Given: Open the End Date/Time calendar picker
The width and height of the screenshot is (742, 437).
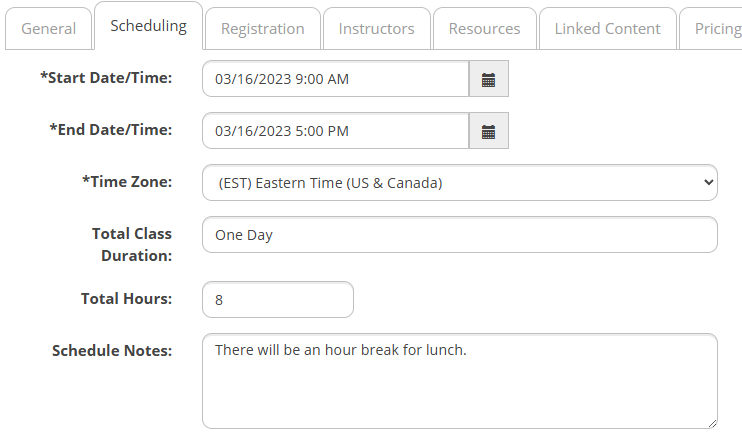Looking at the screenshot, I should (x=489, y=131).
